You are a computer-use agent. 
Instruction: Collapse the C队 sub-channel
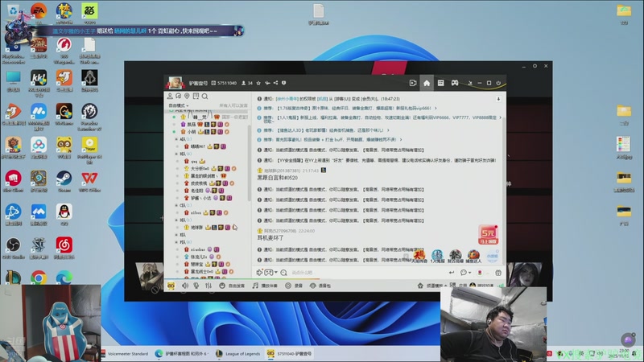pyautogui.click(x=177, y=205)
